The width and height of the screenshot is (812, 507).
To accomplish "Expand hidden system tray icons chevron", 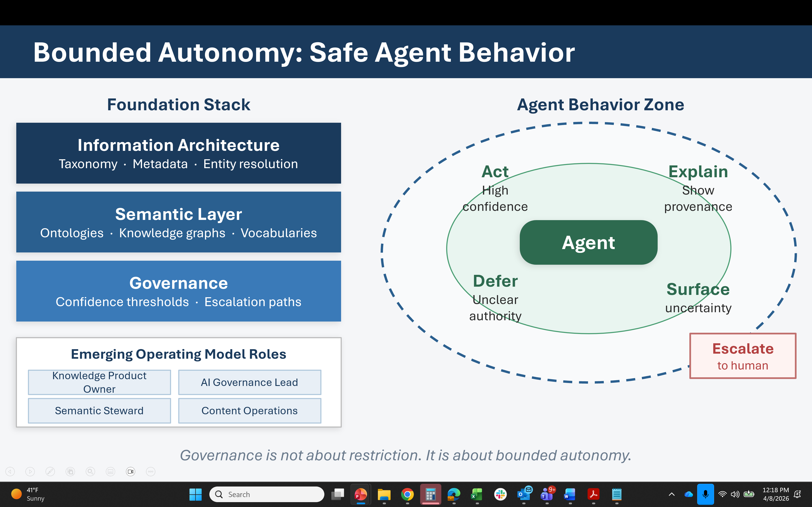I will 672,494.
